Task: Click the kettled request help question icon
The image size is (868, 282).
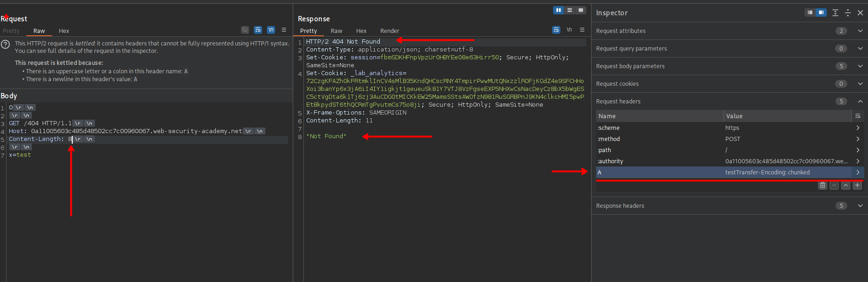Action: (x=6, y=45)
